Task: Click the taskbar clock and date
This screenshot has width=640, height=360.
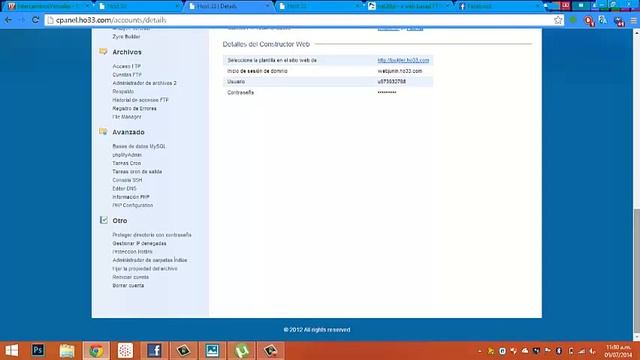Action: coord(618,351)
